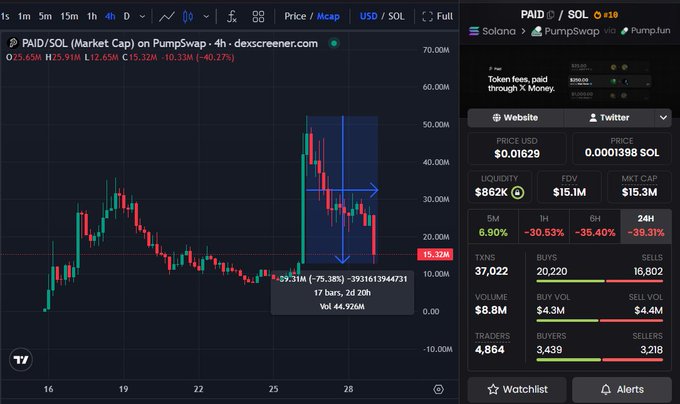Select the 1H stats tab
680x404 pixels.
544,226
